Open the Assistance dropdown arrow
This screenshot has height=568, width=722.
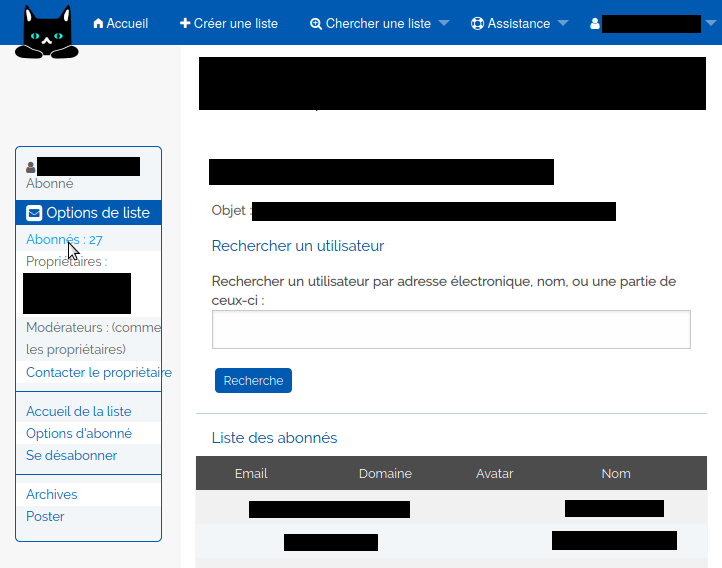(563, 23)
